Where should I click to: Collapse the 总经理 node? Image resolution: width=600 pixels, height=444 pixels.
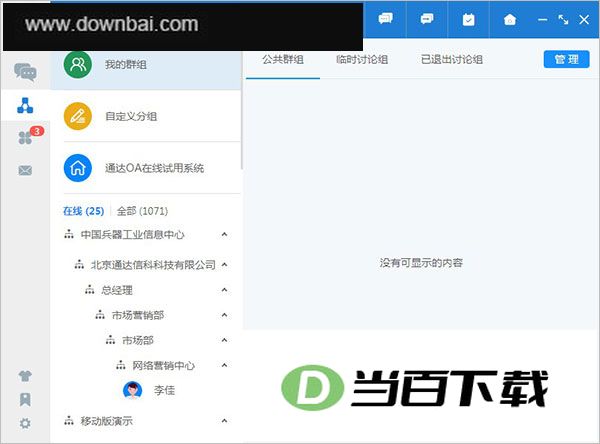[225, 290]
